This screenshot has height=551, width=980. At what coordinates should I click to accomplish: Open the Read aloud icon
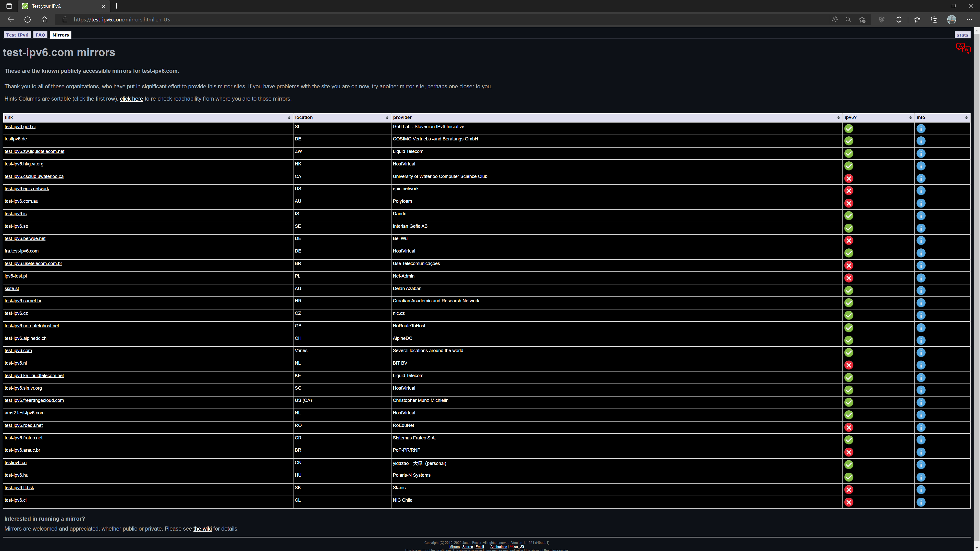[x=834, y=19]
